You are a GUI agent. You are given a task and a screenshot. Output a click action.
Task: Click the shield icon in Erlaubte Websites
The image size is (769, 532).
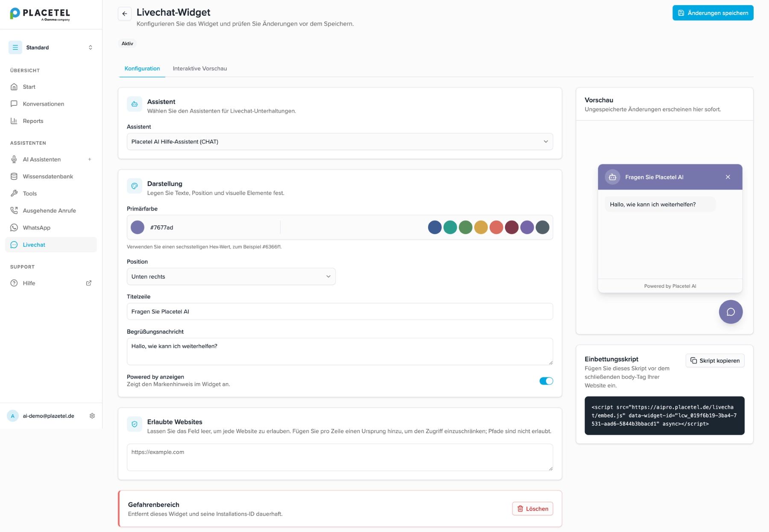(x=135, y=424)
